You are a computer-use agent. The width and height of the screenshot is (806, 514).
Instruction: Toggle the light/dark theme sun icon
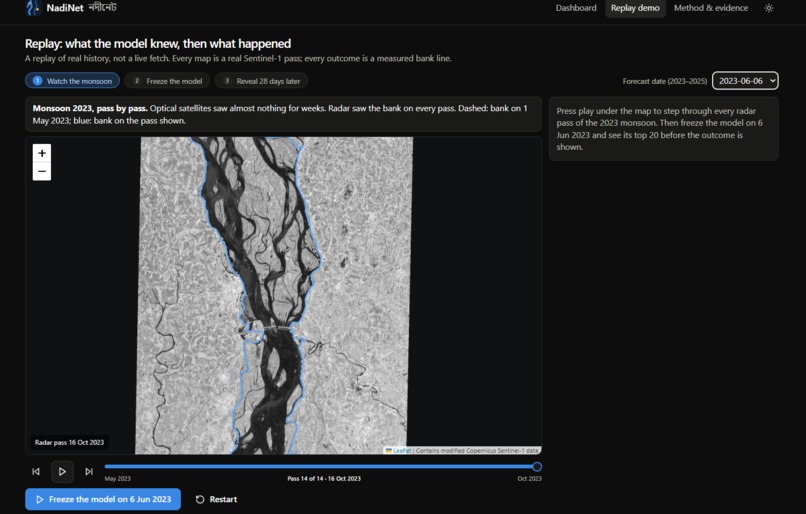pyautogui.click(x=768, y=8)
